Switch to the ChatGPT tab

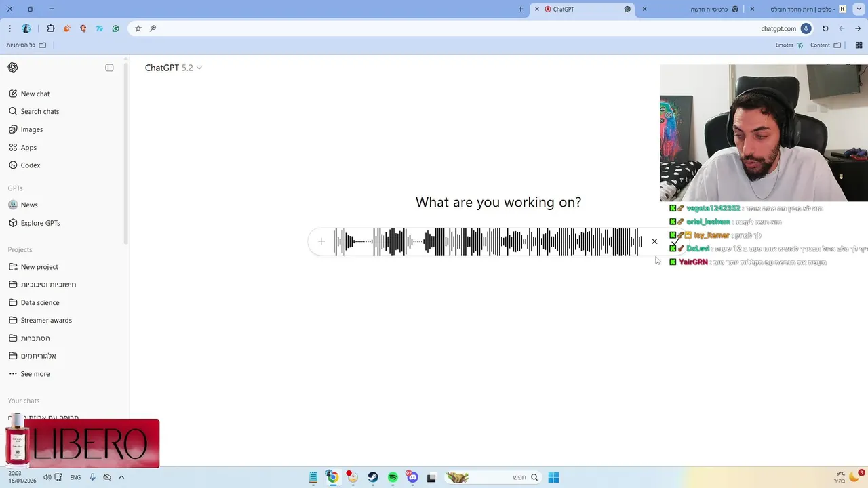[x=583, y=9]
